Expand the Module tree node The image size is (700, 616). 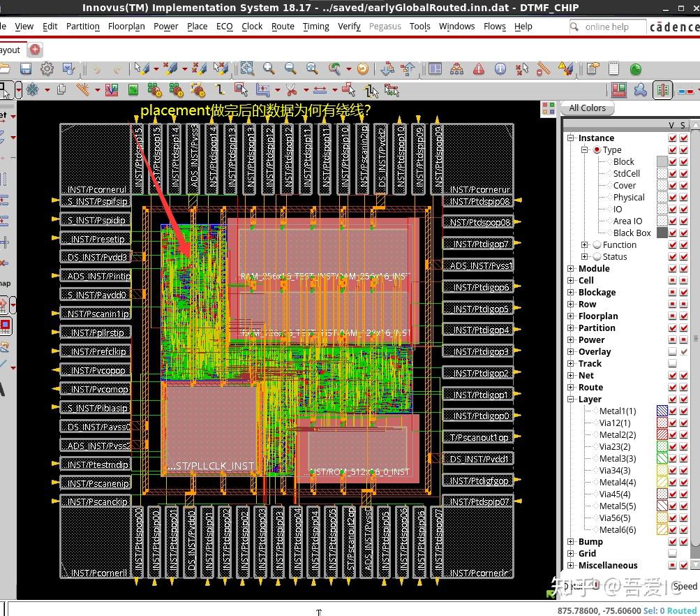pyautogui.click(x=571, y=269)
